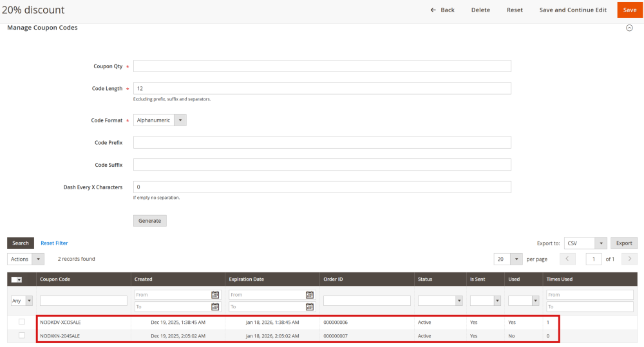Image resolution: width=644 pixels, height=347 pixels.
Task: Click the Delete button
Action: click(x=480, y=10)
